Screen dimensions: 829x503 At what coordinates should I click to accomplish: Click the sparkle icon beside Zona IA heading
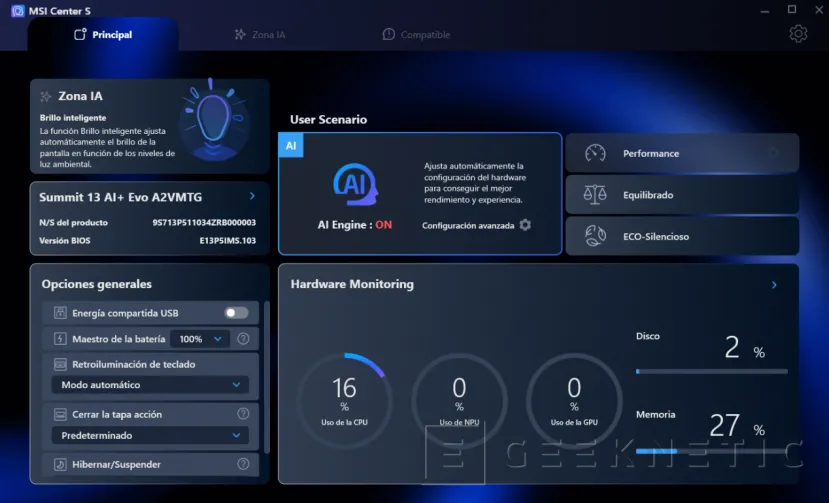(46, 96)
